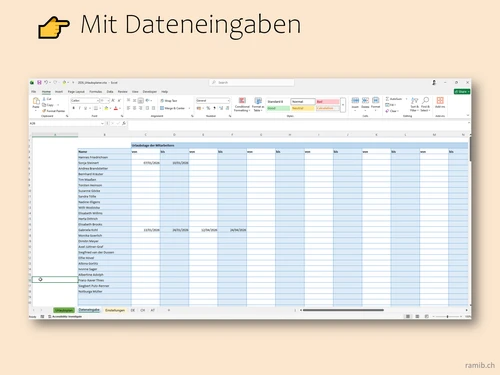Click the green Share button
The height and width of the screenshot is (375, 500).
pyautogui.click(x=462, y=91)
